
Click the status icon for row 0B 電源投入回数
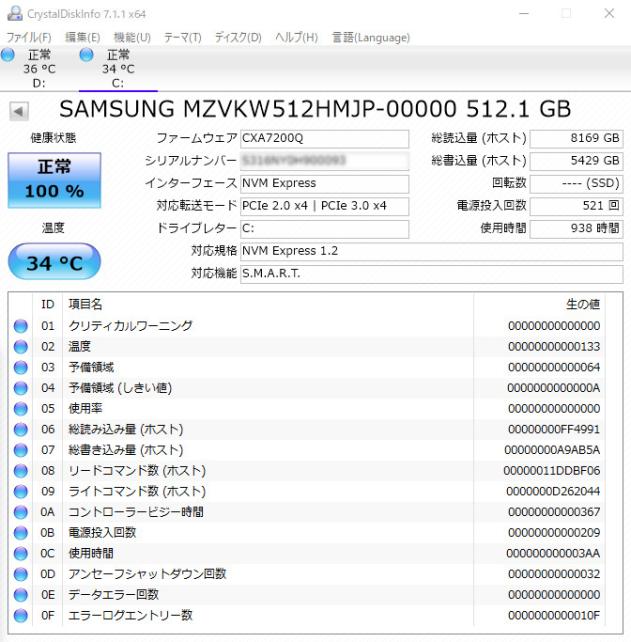click(20, 533)
